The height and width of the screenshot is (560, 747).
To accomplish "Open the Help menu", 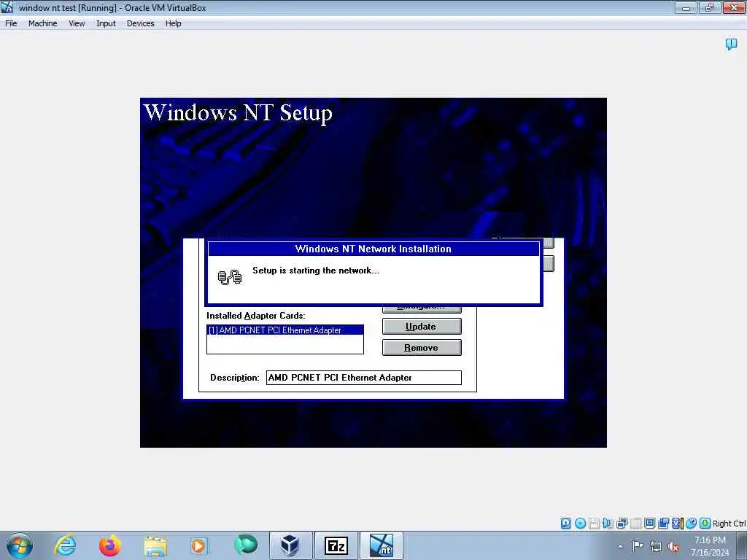I will click(x=173, y=23).
